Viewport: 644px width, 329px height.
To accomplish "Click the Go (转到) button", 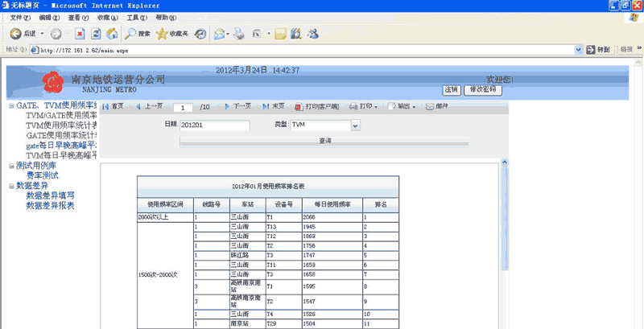I will point(598,50).
